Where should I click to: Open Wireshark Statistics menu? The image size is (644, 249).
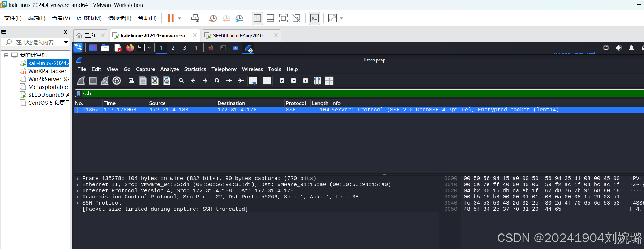point(195,69)
